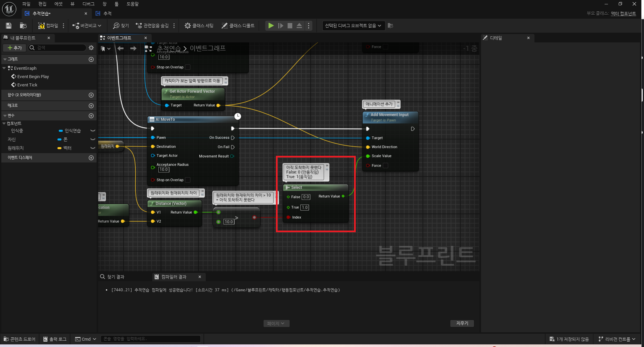Viewport: 644px width, 347px height.
Task: Toggle 관련없음 숨김 hide unrelated
Action: tap(152, 26)
